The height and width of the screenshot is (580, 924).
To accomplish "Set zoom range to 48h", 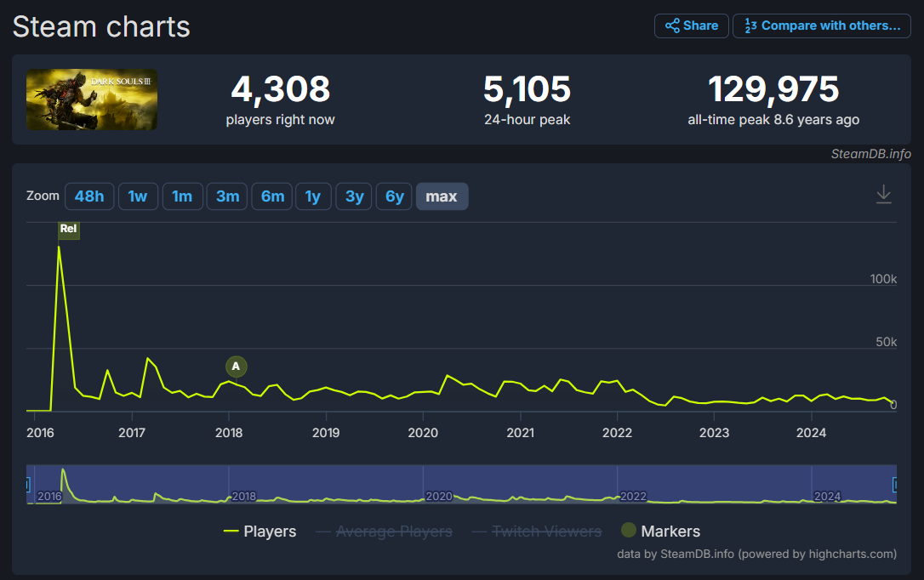I will coord(89,196).
